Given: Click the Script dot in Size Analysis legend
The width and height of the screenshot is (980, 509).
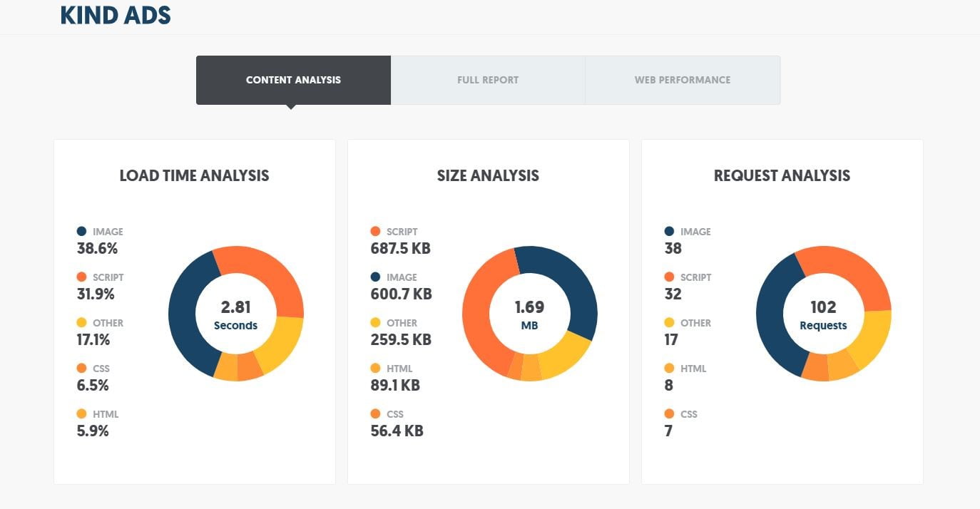Looking at the screenshot, I should pyautogui.click(x=375, y=232).
